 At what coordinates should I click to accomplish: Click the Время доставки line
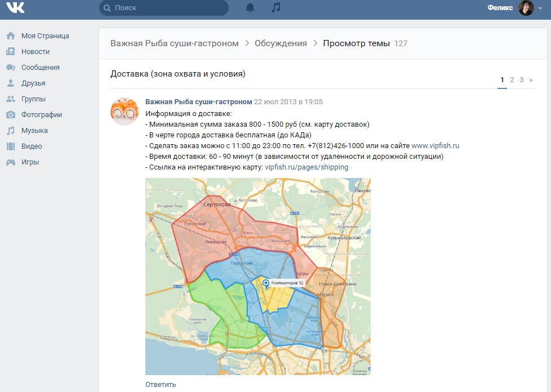pyautogui.click(x=295, y=157)
